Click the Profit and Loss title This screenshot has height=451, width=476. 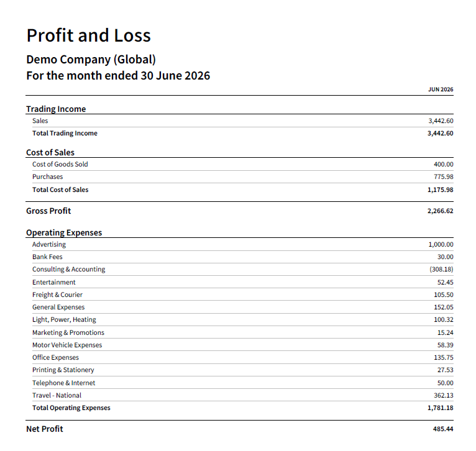coord(89,35)
